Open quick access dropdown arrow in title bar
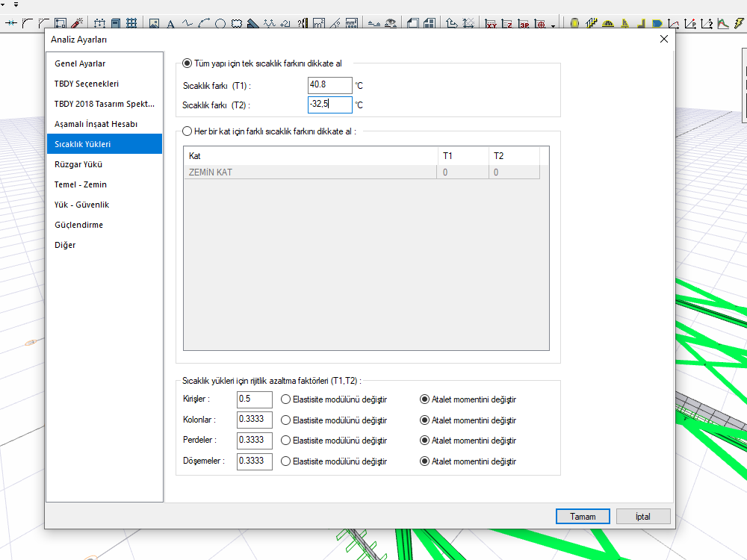 click(x=16, y=4)
